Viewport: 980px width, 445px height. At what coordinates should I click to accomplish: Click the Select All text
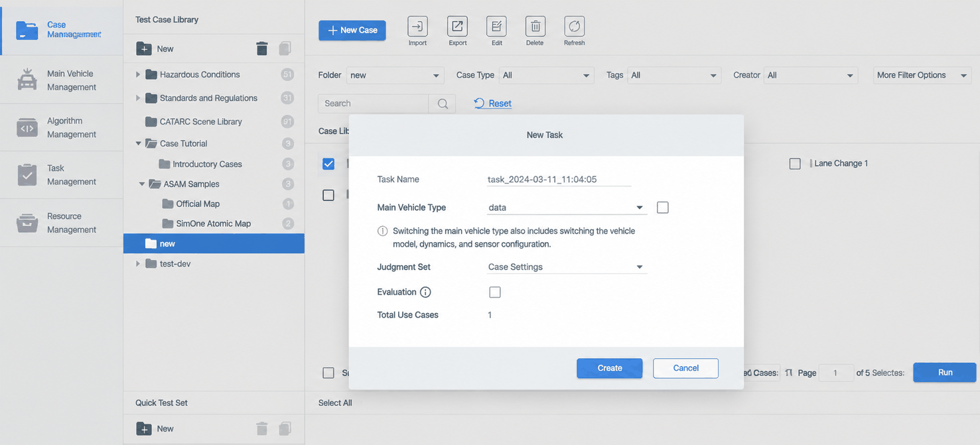335,403
